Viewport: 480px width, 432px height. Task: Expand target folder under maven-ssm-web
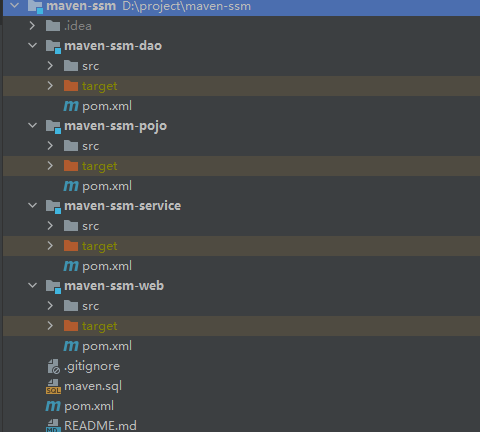point(50,326)
